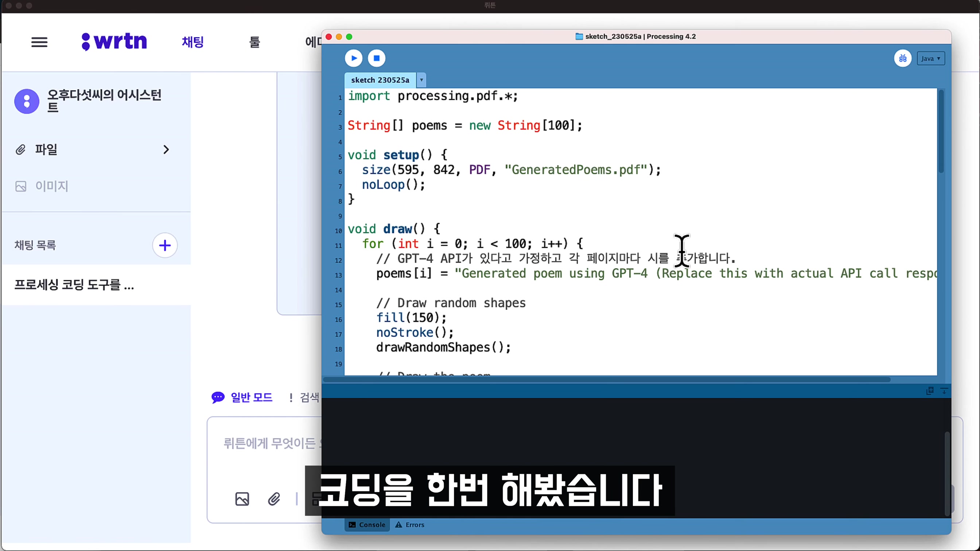Click the 오후다섯씨의 어시스턴트 title

click(x=104, y=101)
